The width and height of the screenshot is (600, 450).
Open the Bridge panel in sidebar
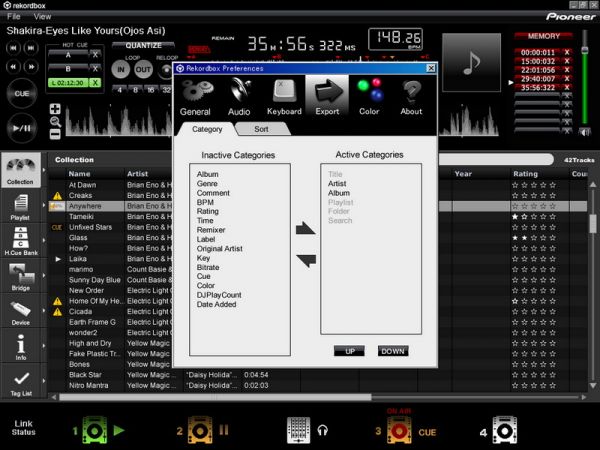[x=21, y=276]
